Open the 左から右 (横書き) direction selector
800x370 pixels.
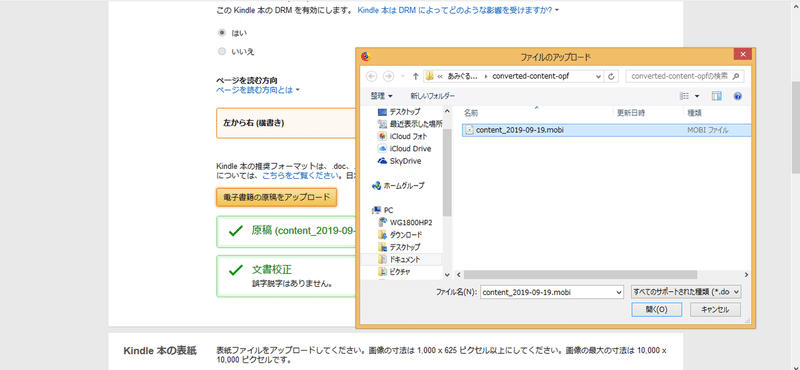pos(285,123)
